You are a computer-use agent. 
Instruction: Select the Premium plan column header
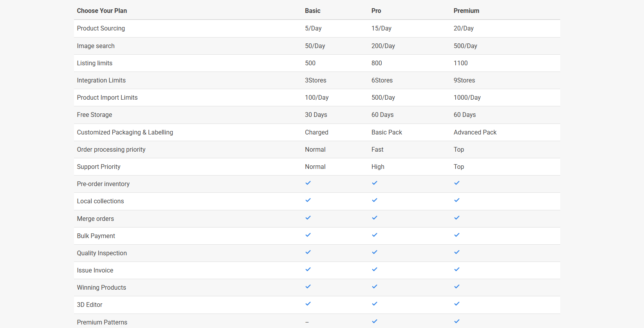[x=466, y=11]
